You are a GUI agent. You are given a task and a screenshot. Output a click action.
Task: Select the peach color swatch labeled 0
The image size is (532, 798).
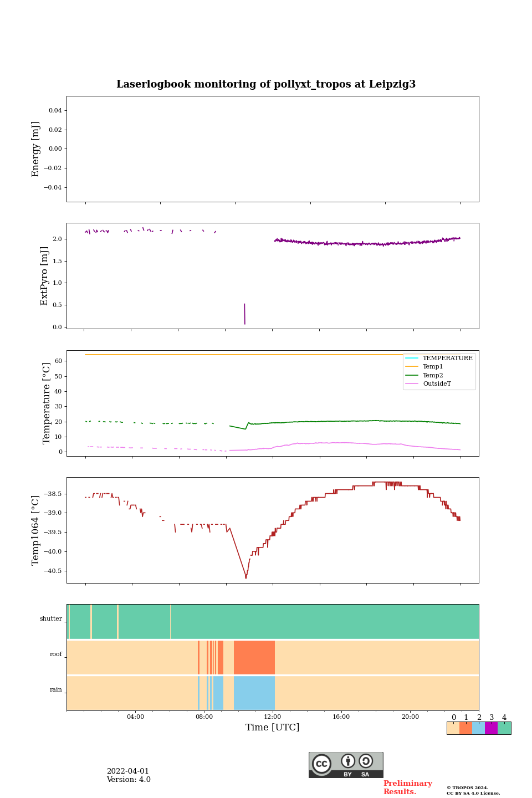(453, 728)
